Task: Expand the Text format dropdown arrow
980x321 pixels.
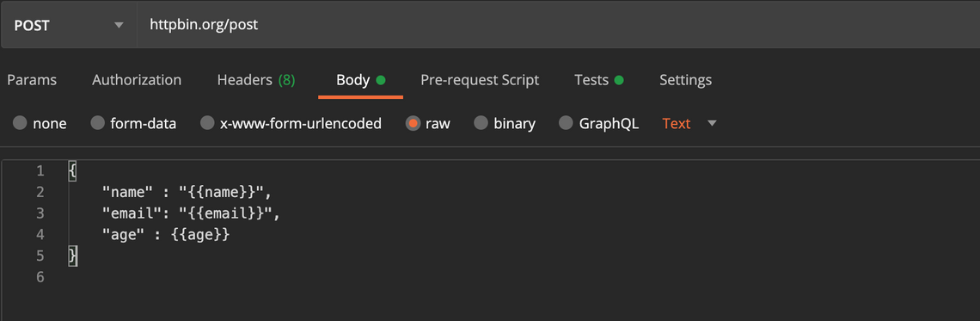Action: pyautogui.click(x=712, y=123)
